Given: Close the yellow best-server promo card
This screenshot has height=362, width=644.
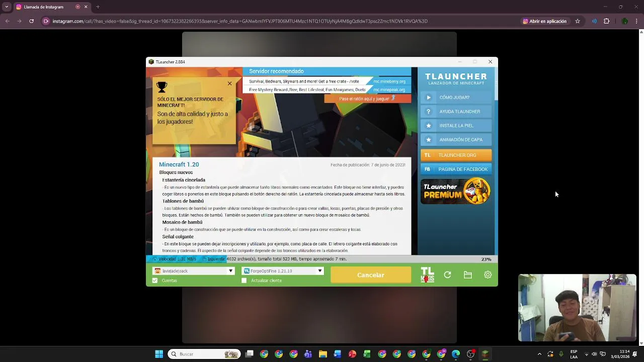Looking at the screenshot, I should pos(229,83).
